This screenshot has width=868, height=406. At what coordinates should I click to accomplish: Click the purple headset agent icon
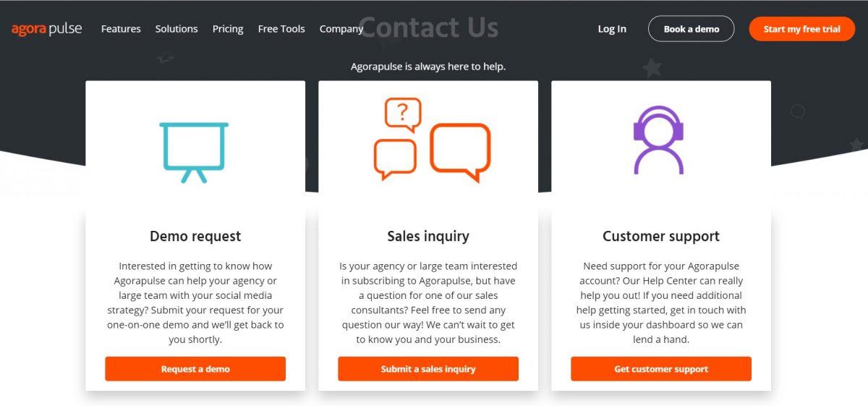point(658,140)
